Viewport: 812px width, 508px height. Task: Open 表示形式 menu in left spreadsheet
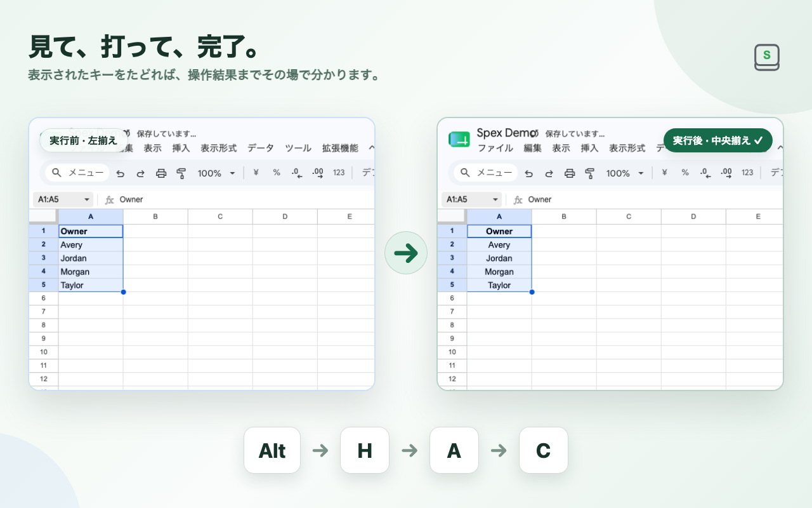[x=219, y=148]
